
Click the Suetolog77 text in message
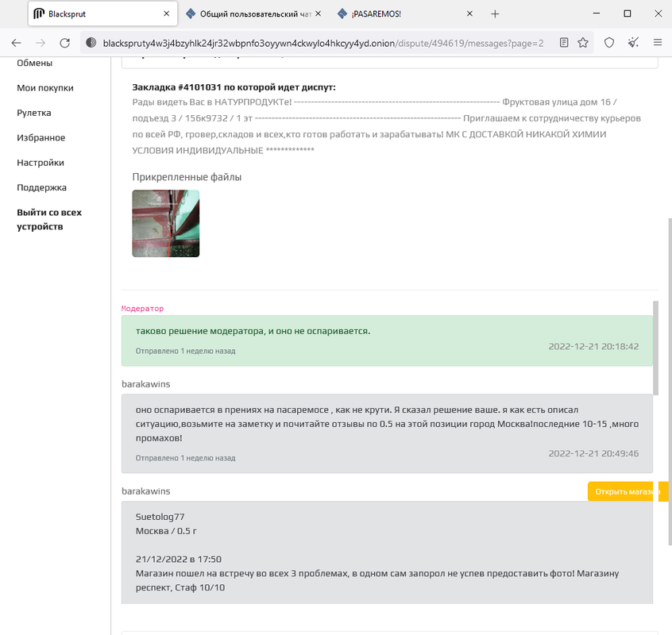tap(160, 517)
